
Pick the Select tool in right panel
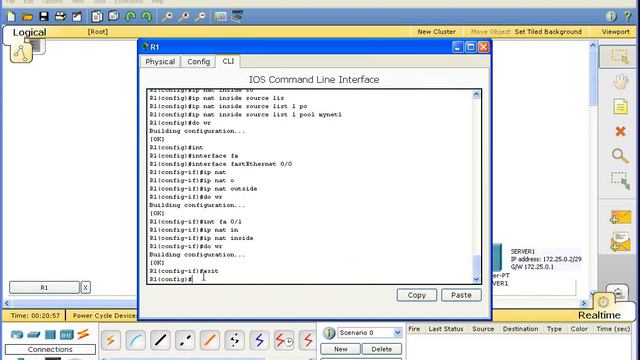[x=620, y=57]
